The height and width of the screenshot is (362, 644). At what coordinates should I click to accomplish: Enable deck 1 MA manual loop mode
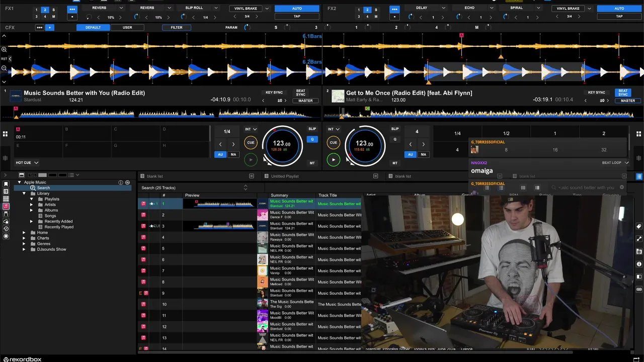pyautogui.click(x=233, y=154)
